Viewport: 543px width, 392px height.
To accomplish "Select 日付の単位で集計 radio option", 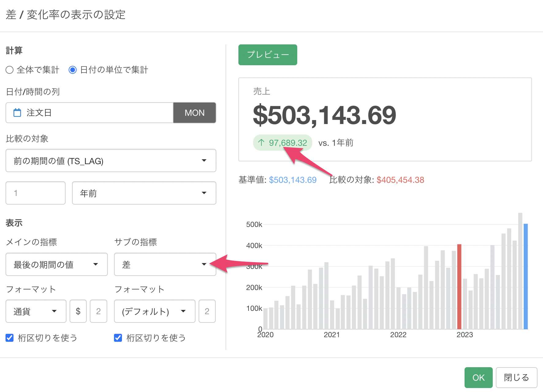I will coord(73,70).
